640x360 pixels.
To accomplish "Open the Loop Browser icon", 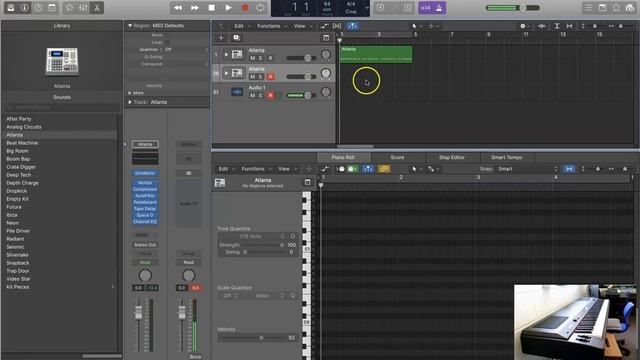I will tap(616, 8).
